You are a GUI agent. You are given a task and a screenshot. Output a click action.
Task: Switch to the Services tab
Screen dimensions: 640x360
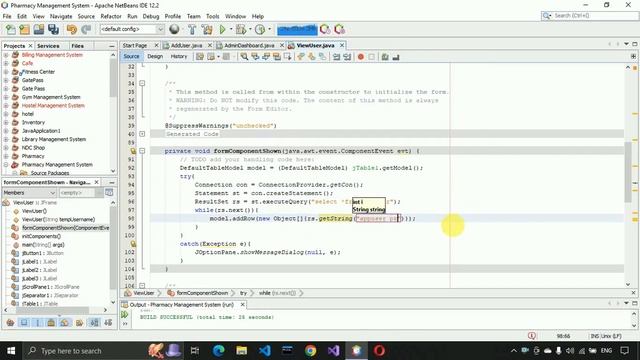[48, 46]
